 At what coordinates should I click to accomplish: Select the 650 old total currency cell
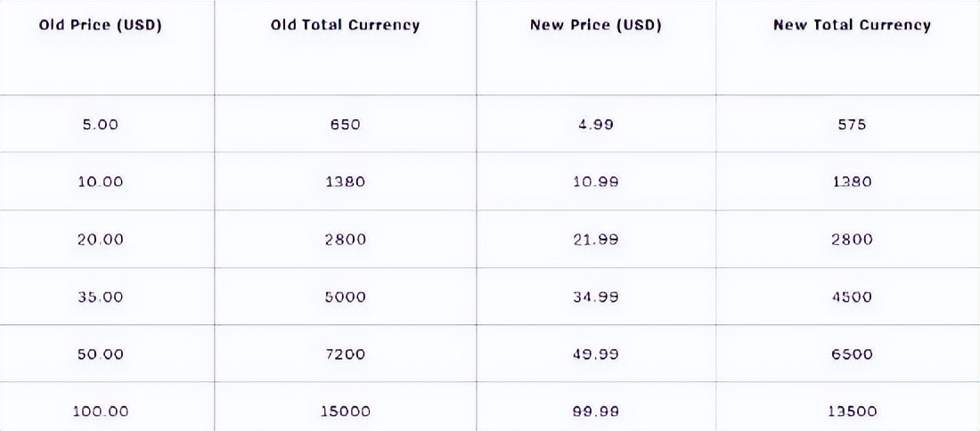[x=345, y=125]
